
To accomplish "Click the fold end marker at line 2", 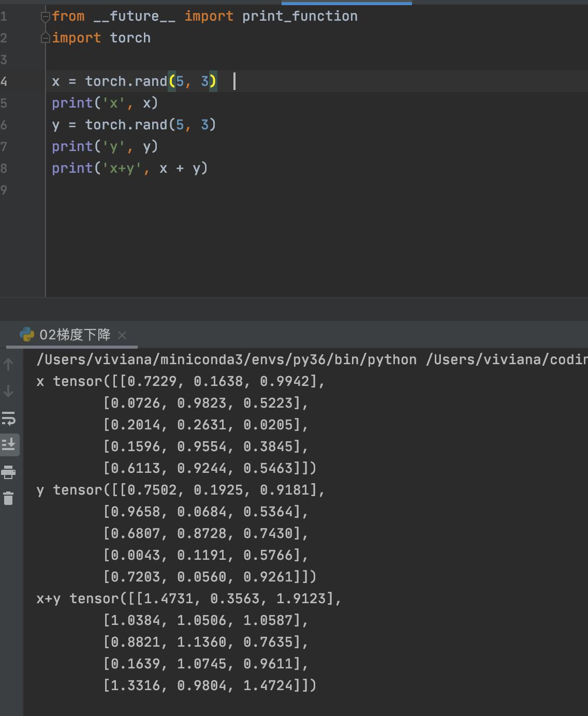I will pos(45,38).
